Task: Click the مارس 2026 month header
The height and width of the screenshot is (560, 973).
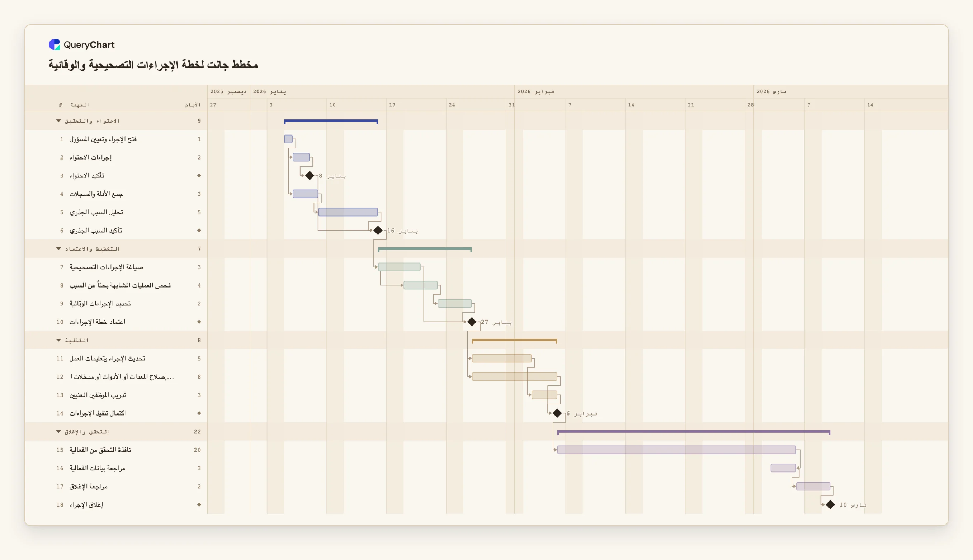Action: coord(771,91)
